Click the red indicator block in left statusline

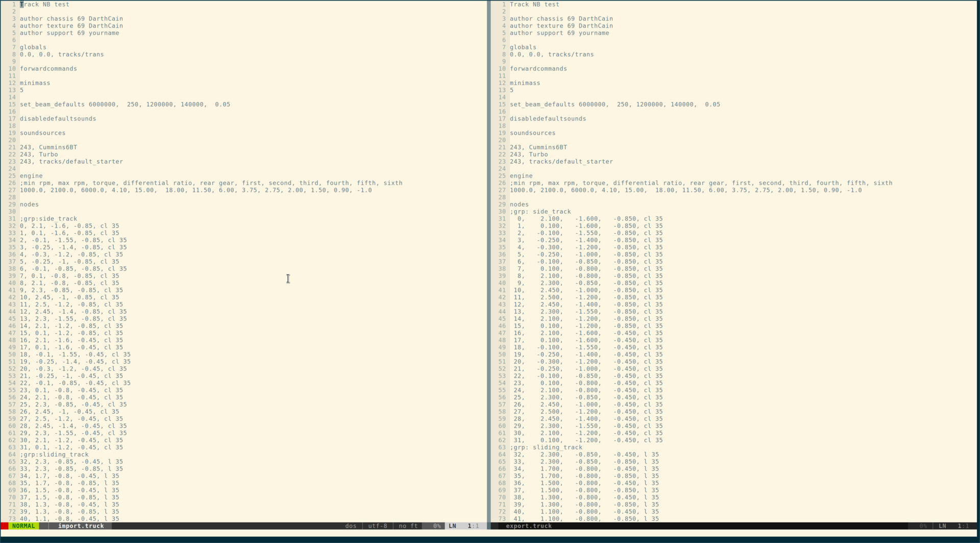[5, 526]
